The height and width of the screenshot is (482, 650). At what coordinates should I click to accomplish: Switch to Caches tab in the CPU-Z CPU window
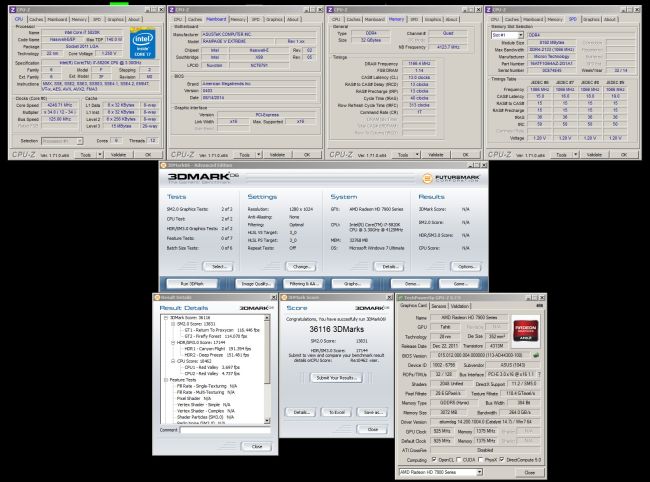36,19
